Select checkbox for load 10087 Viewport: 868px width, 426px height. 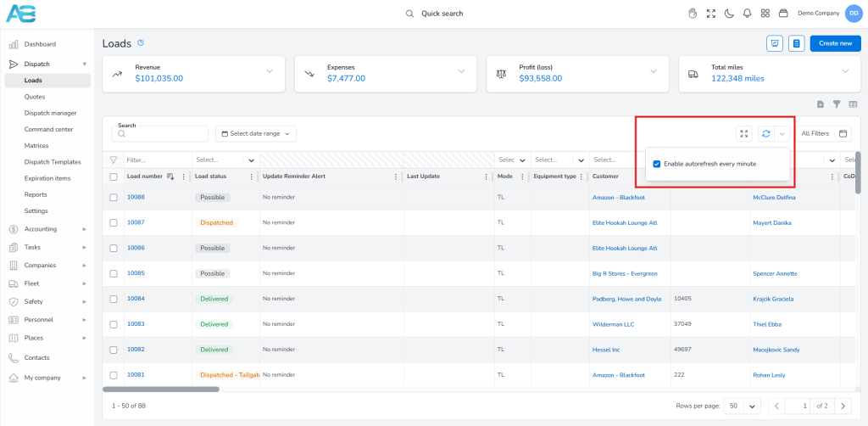[x=114, y=222]
